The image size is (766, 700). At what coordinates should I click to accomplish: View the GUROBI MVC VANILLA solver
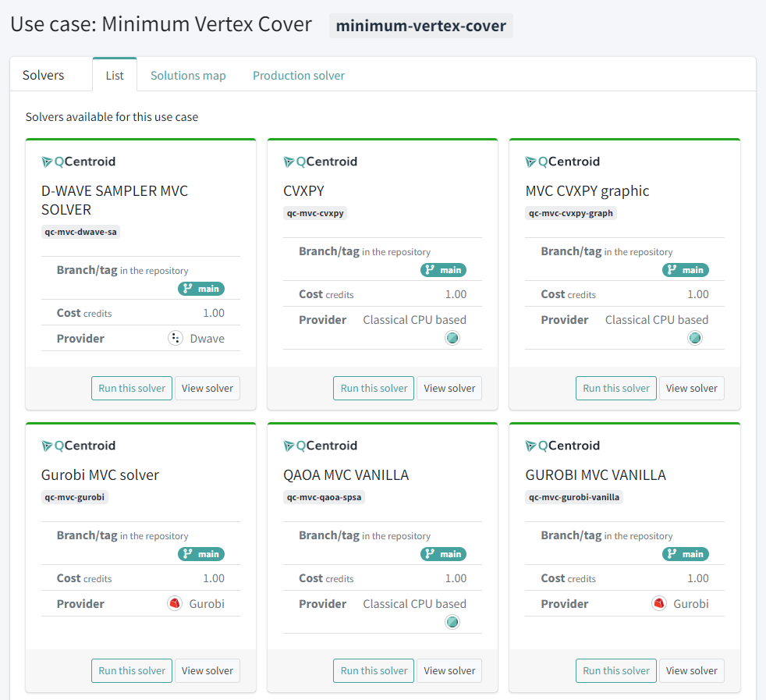691,670
